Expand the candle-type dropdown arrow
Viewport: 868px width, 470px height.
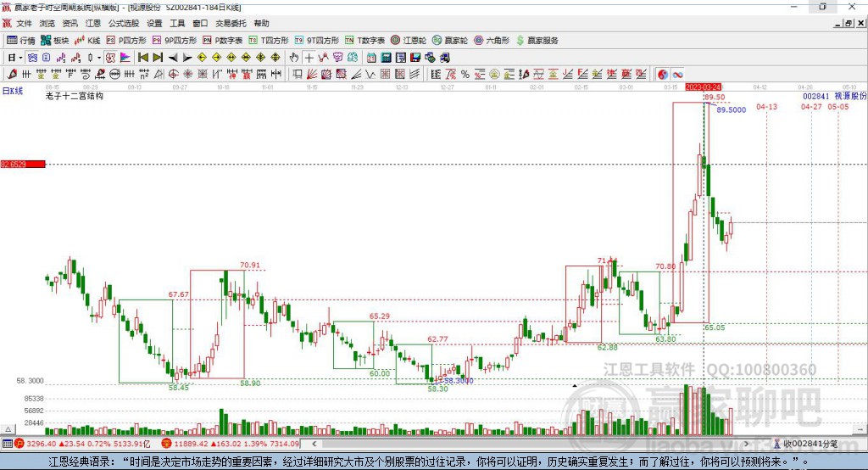[x=99, y=58]
